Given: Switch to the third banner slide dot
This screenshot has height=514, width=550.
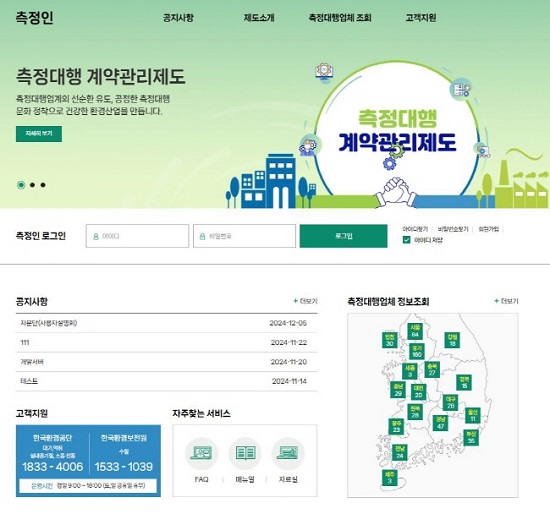Looking at the screenshot, I should coord(43,185).
